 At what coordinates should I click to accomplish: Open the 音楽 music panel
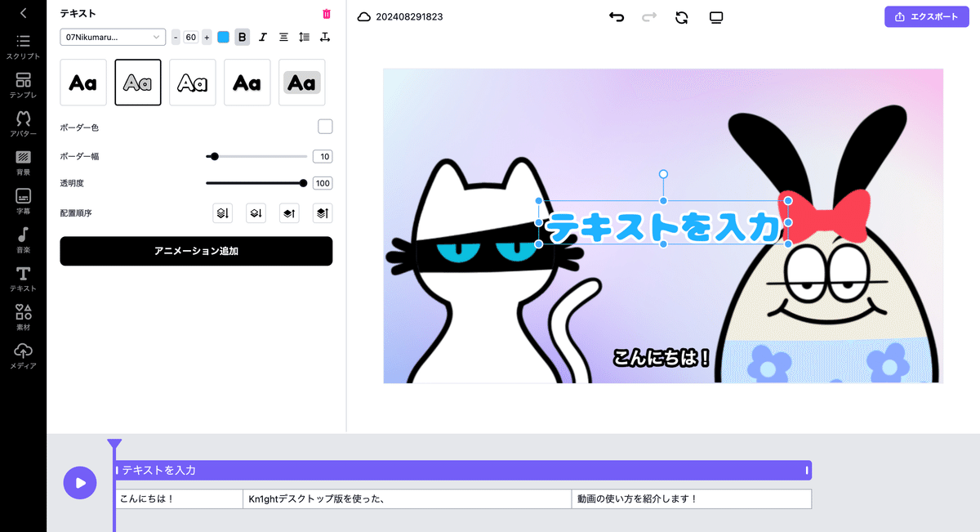(x=23, y=239)
